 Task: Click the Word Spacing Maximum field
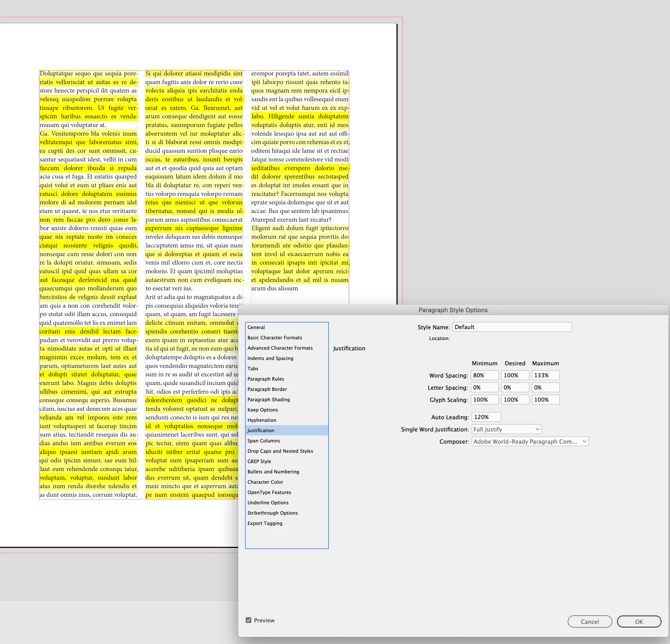click(x=545, y=375)
